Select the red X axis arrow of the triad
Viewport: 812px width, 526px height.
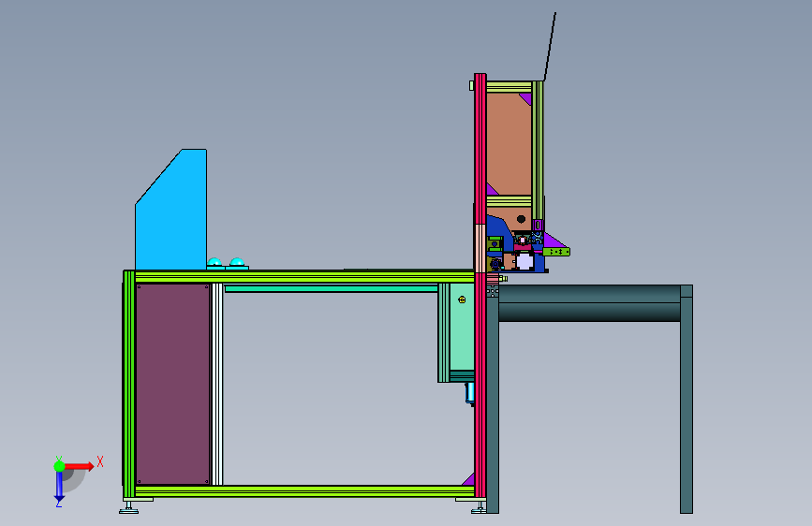coord(78,466)
